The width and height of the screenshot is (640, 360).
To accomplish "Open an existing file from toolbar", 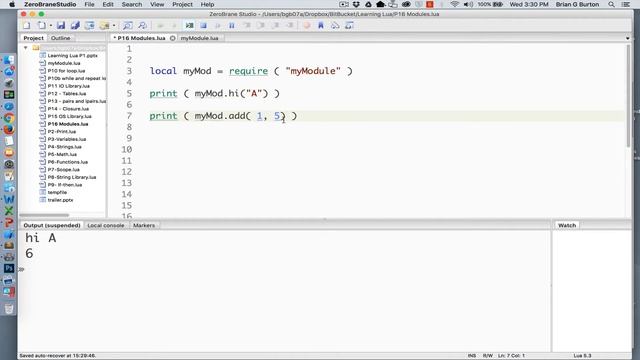I will pyautogui.click(x=41, y=26).
